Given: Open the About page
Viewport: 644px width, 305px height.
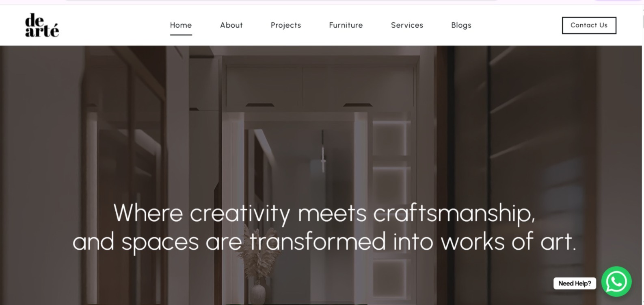Looking at the screenshot, I should (231, 25).
